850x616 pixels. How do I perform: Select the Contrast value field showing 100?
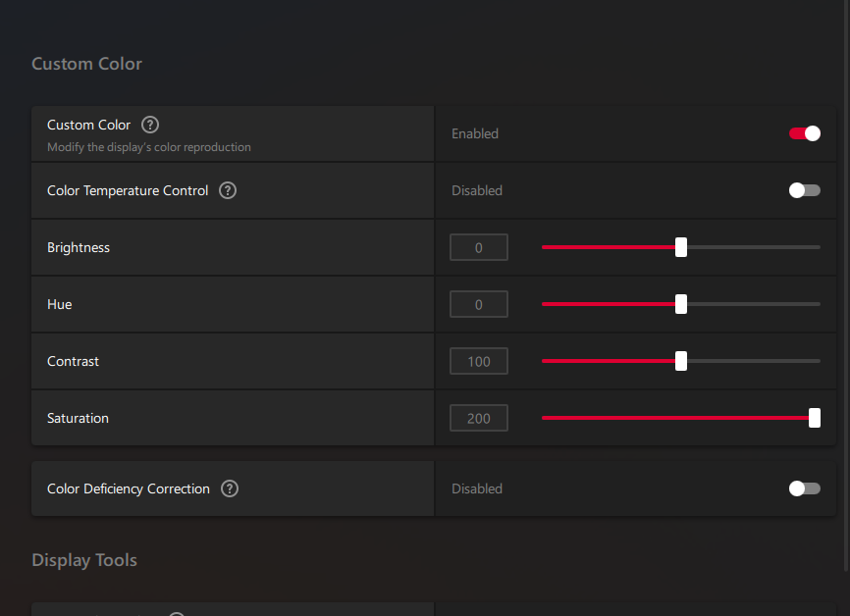pos(479,361)
